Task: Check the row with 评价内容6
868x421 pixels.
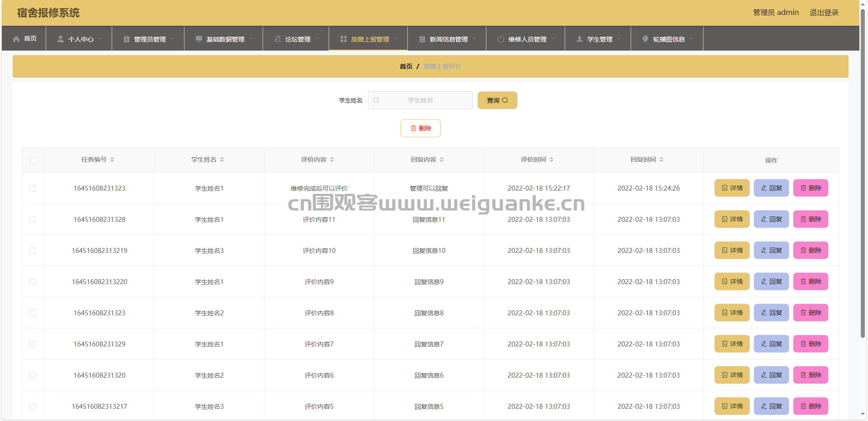Action: point(33,375)
